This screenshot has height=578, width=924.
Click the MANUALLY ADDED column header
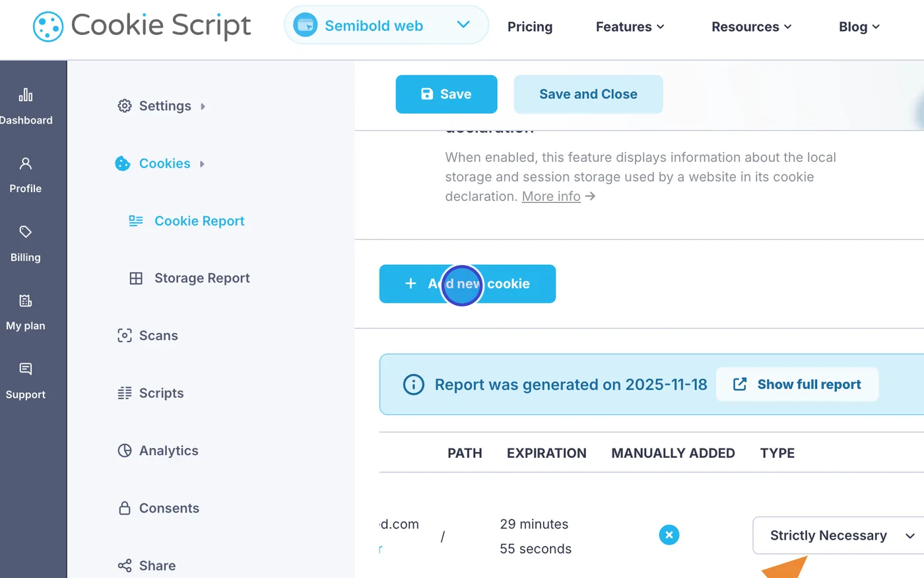pos(673,453)
